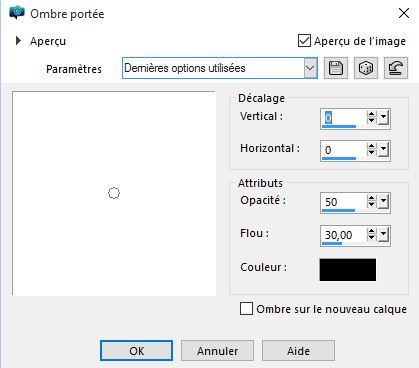This screenshot has width=419, height=368.
Task: Open the Vertical value slider dropdown
Action: (383, 118)
